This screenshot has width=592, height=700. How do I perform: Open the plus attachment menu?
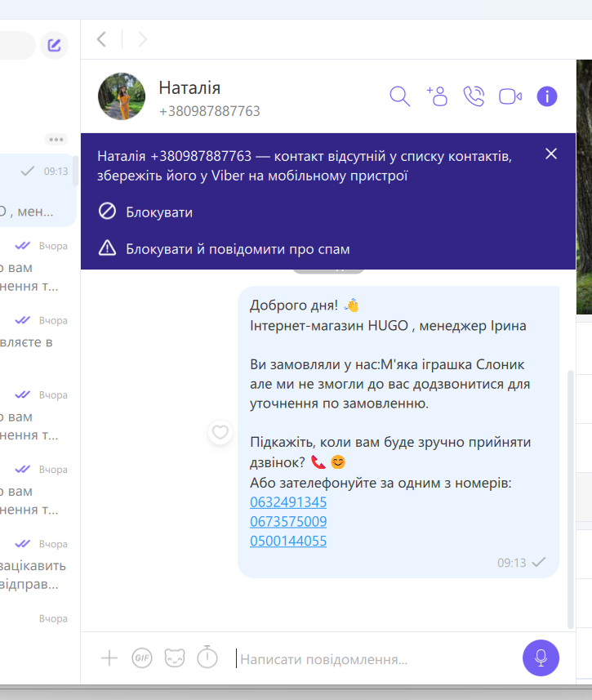(109, 658)
